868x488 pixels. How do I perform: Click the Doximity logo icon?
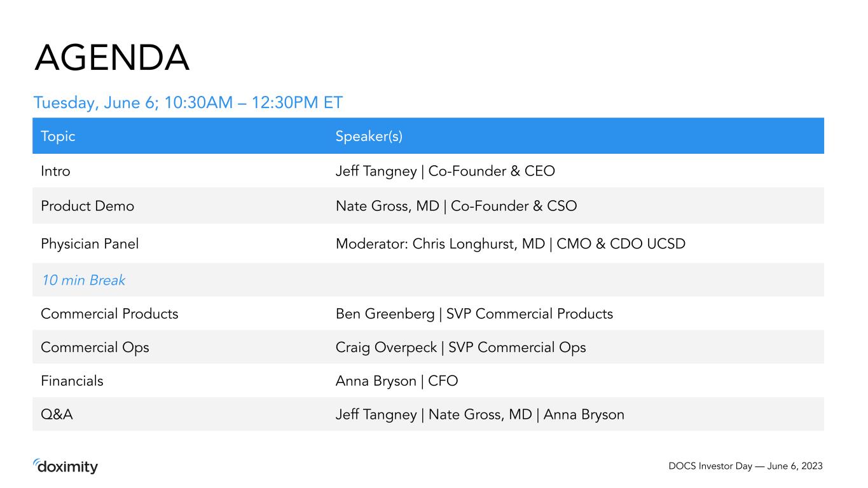[65, 466]
